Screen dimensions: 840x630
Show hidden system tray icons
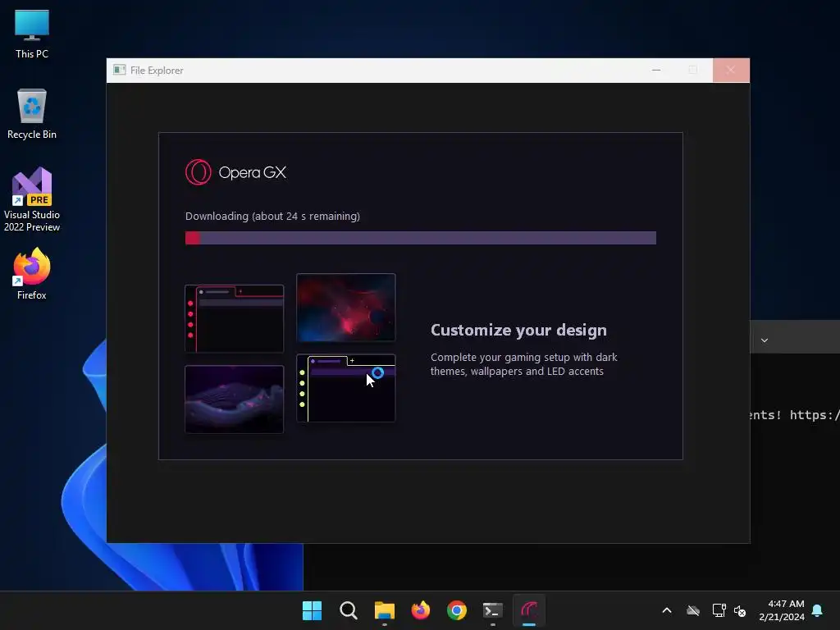pyautogui.click(x=667, y=610)
